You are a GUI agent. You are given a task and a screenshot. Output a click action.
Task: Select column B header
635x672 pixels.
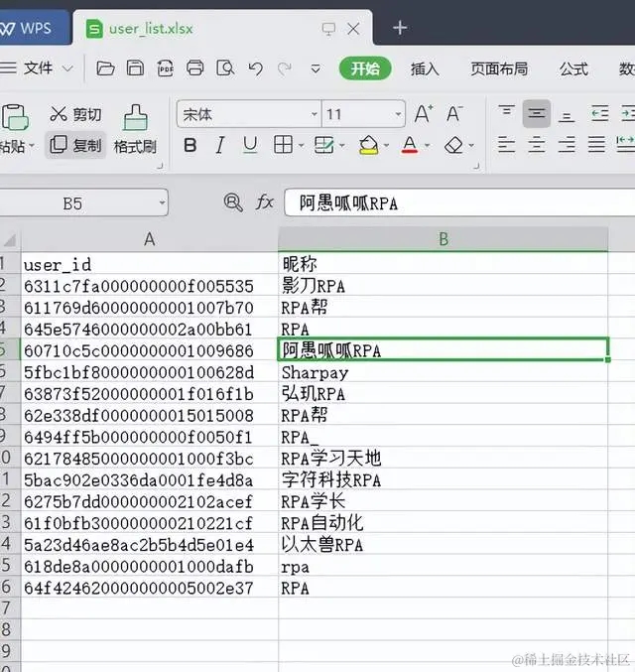(444, 239)
